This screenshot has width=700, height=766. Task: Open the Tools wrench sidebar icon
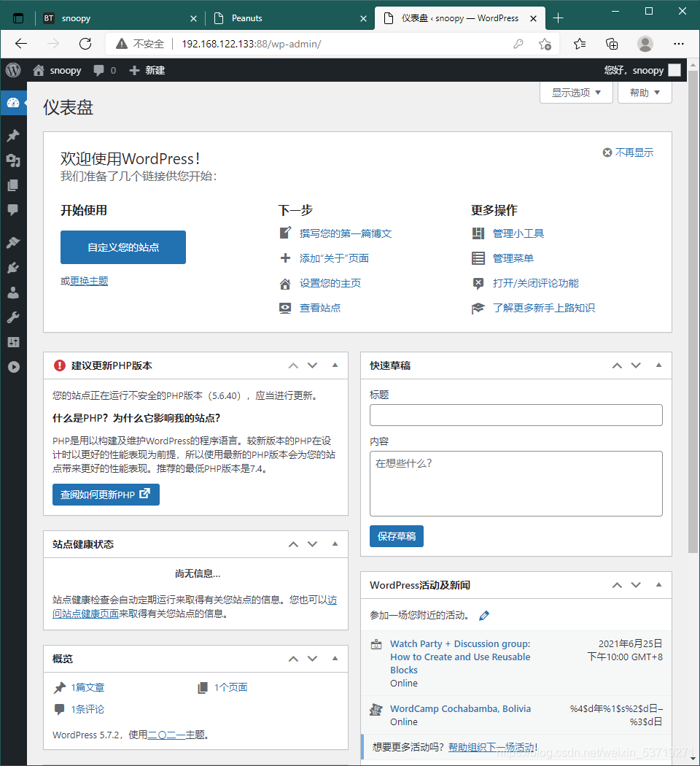pyautogui.click(x=13, y=317)
